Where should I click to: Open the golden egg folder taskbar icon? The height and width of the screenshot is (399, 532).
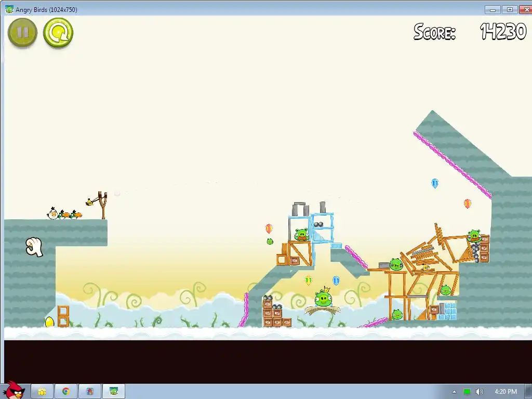42,392
